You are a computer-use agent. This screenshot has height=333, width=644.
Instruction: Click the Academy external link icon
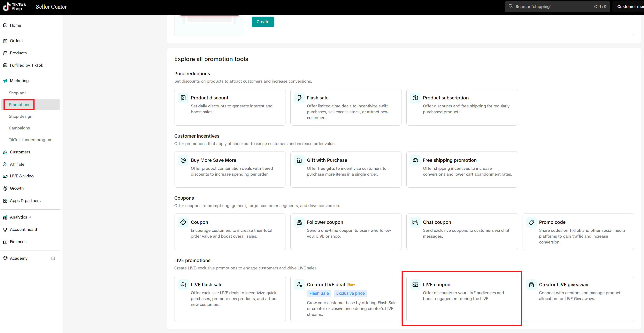tap(53, 258)
